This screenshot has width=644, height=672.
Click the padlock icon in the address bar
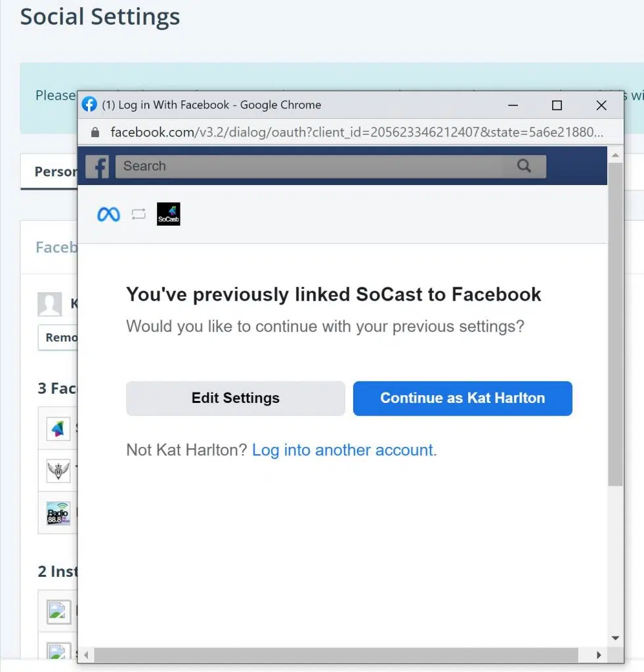tap(95, 133)
